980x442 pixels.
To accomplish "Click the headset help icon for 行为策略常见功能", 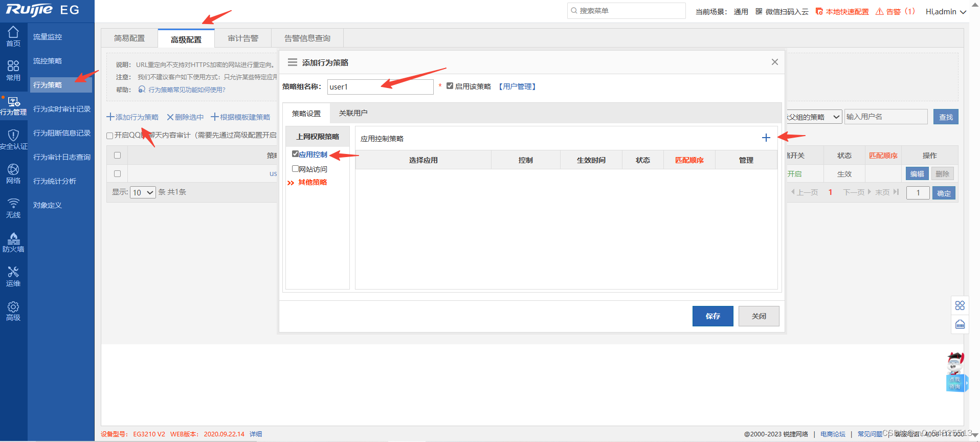I will point(142,90).
